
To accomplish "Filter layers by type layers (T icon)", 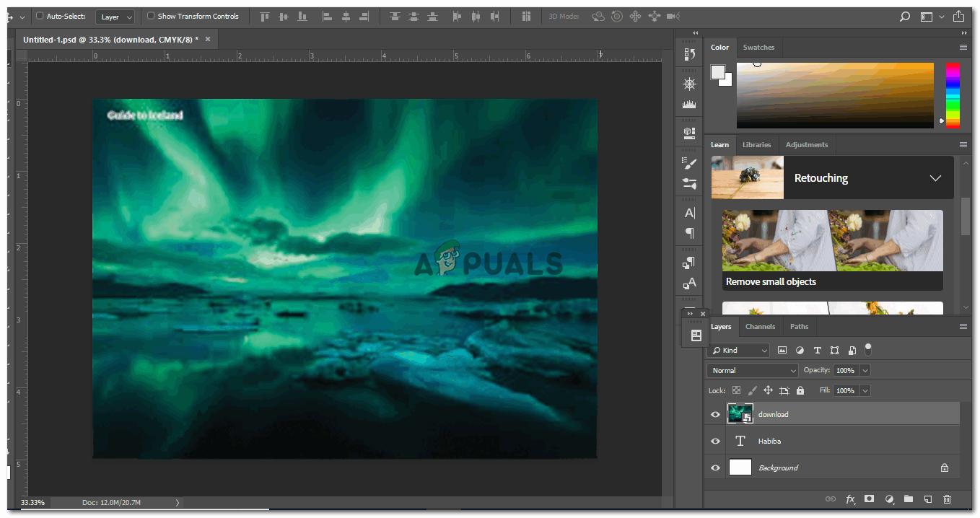I will coord(817,351).
